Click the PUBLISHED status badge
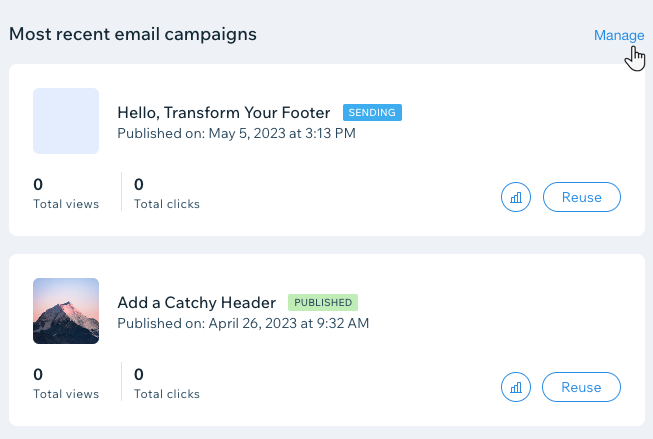Viewport: 653px width, 439px height. click(x=323, y=302)
